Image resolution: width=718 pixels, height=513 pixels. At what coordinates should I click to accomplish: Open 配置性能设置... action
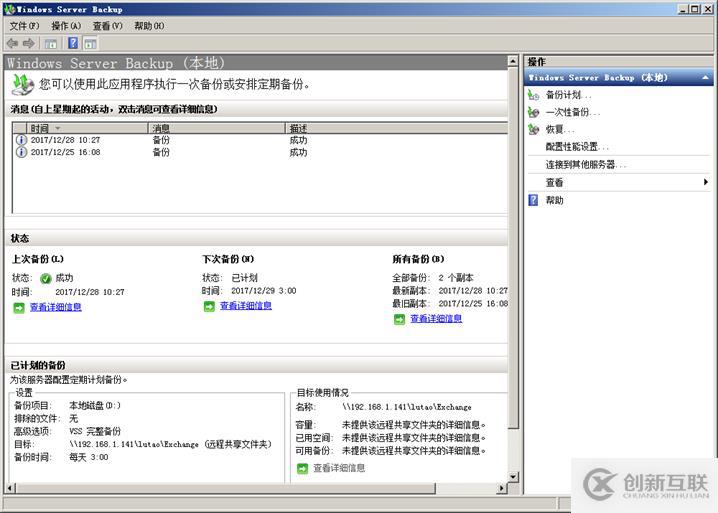(577, 147)
